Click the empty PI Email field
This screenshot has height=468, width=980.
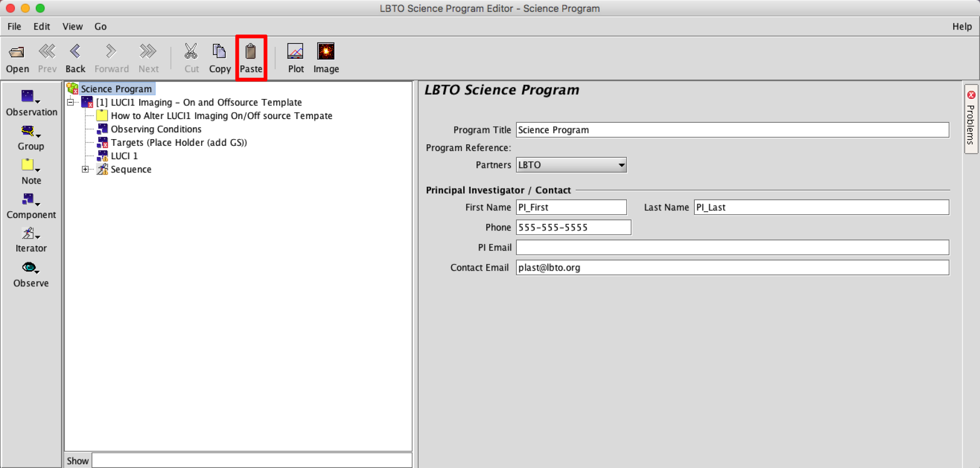tap(733, 247)
